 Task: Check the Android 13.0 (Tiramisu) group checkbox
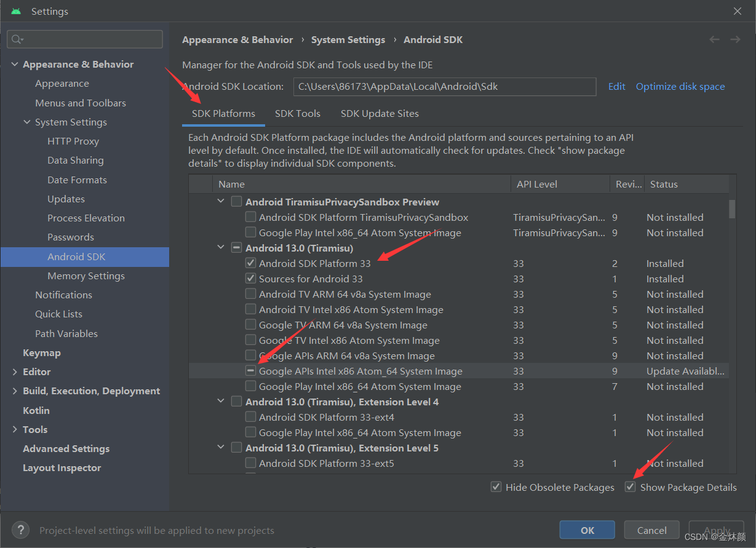[x=236, y=248]
